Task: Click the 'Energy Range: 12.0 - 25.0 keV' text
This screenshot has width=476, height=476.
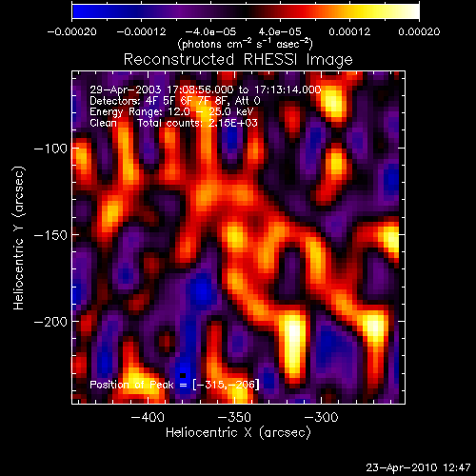Action: coord(171,111)
